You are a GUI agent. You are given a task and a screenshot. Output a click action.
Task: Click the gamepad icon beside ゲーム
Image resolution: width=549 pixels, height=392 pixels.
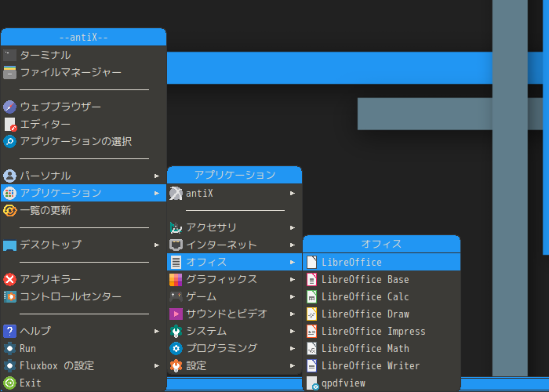pyautogui.click(x=176, y=297)
